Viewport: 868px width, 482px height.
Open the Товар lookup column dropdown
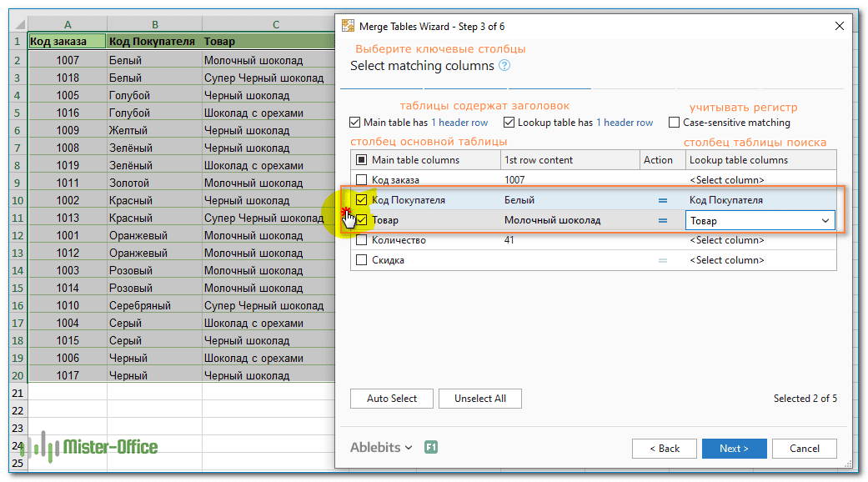point(760,220)
